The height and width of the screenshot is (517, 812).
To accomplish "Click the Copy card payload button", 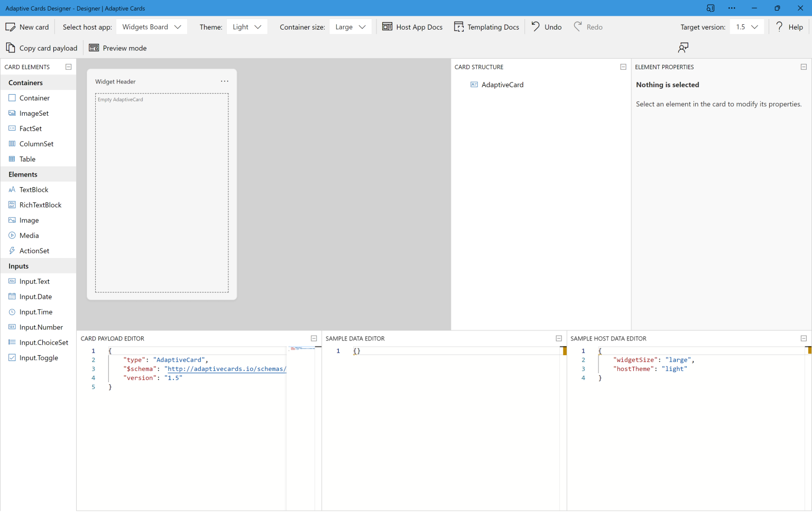I will (41, 48).
